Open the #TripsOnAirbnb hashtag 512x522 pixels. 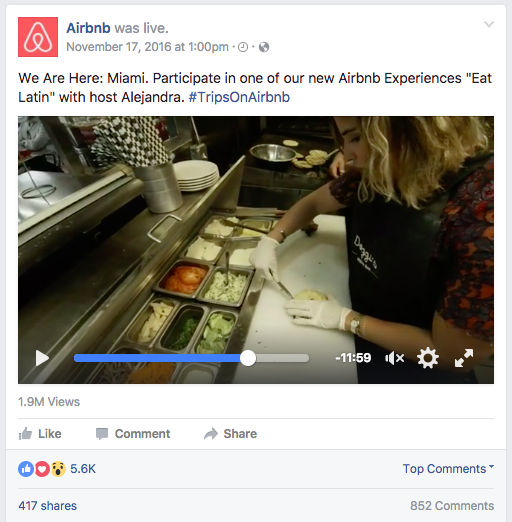pyautogui.click(x=239, y=97)
